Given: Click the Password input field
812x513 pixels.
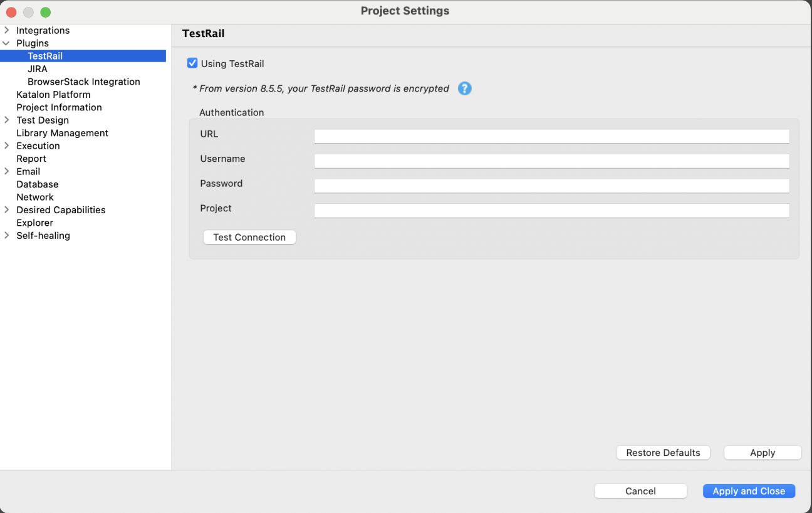Looking at the screenshot, I should coord(551,186).
